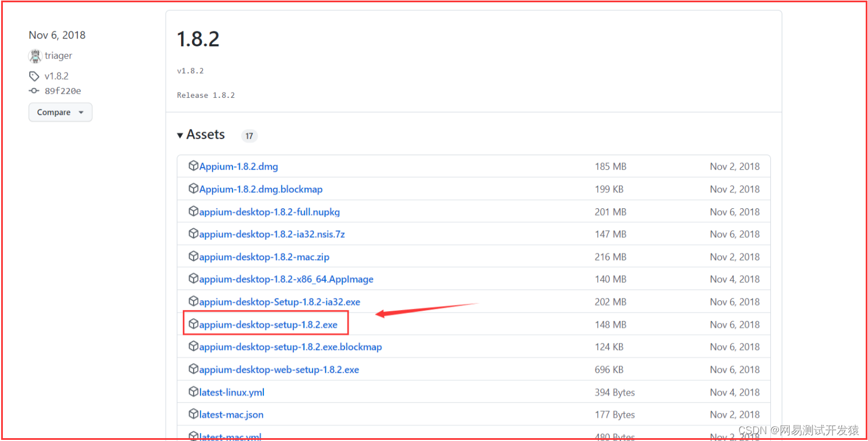Click package icon beside appium-desktop-setup-1.8.2.exe.blockmap
Viewport: 868px width, 441px height.
point(193,346)
